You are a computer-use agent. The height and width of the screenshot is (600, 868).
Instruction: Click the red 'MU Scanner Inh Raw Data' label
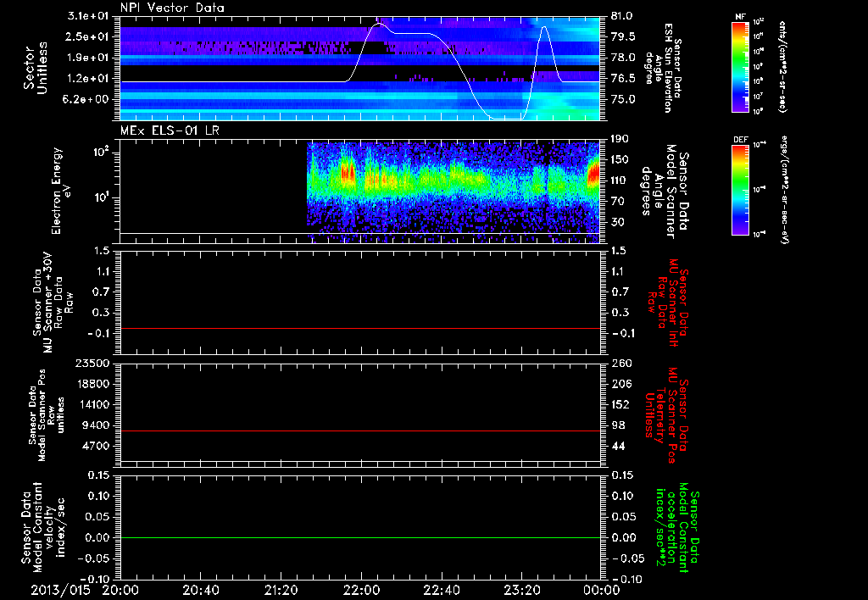[668, 303]
